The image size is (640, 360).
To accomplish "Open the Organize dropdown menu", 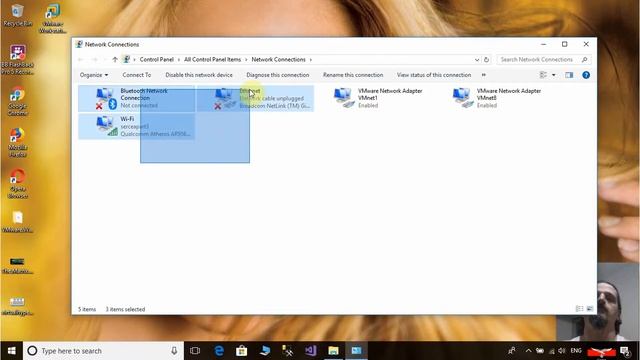I will (94, 75).
